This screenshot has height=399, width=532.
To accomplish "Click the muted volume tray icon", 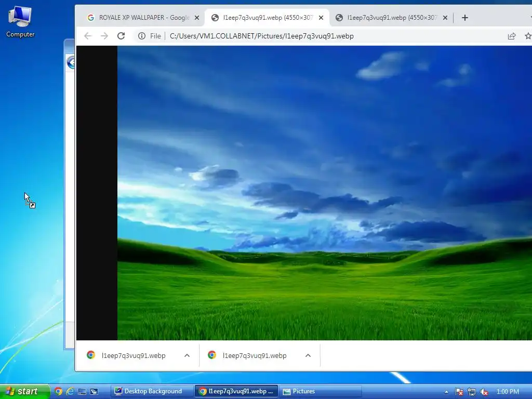I will (x=484, y=392).
